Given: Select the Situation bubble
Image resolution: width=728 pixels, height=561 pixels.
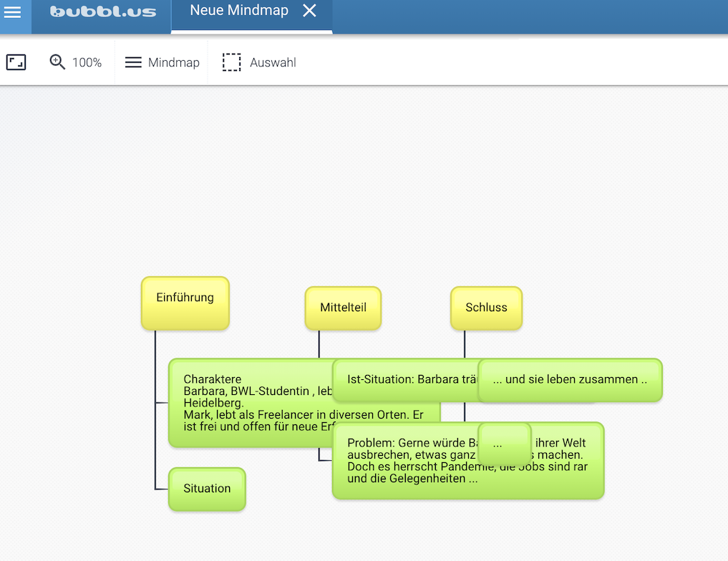Looking at the screenshot, I should click(207, 489).
